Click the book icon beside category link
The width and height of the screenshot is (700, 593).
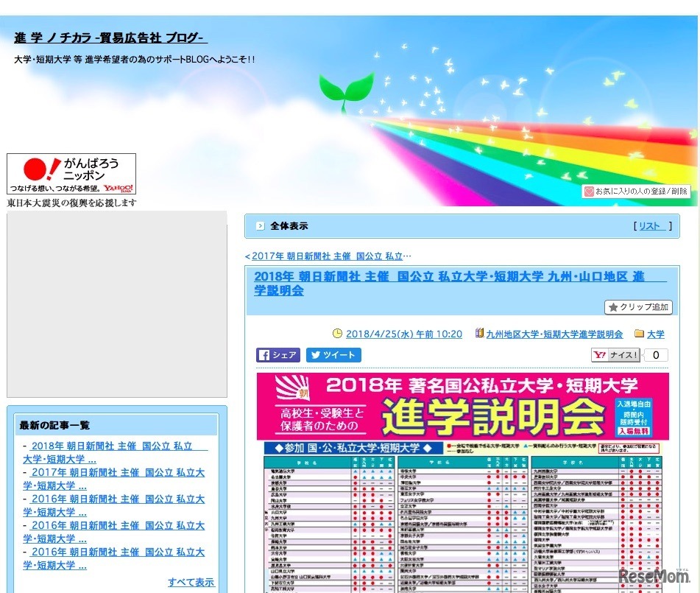click(479, 333)
